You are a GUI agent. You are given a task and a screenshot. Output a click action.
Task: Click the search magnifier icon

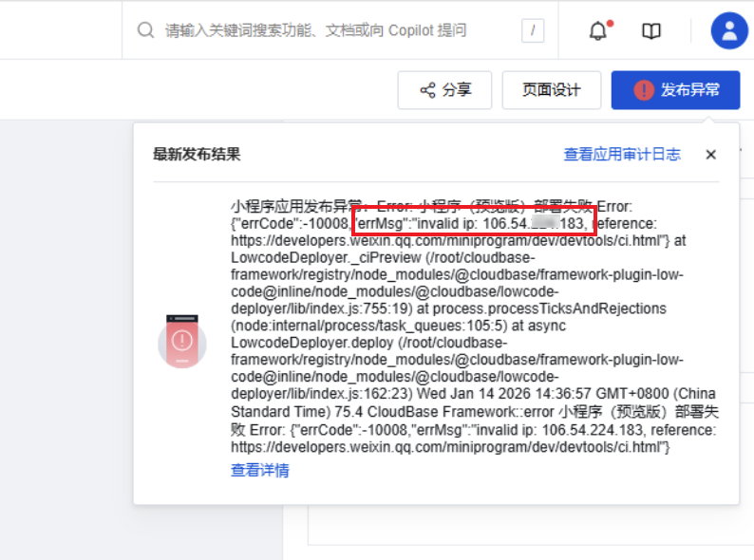(x=145, y=30)
